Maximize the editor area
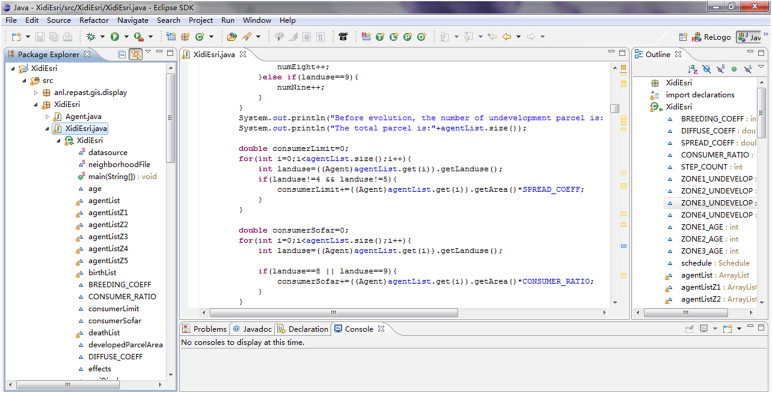 coord(622,52)
